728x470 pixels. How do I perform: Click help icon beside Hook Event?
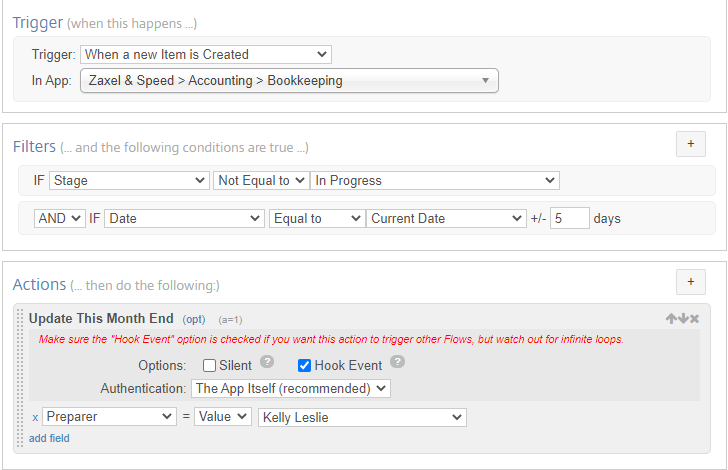tap(397, 361)
